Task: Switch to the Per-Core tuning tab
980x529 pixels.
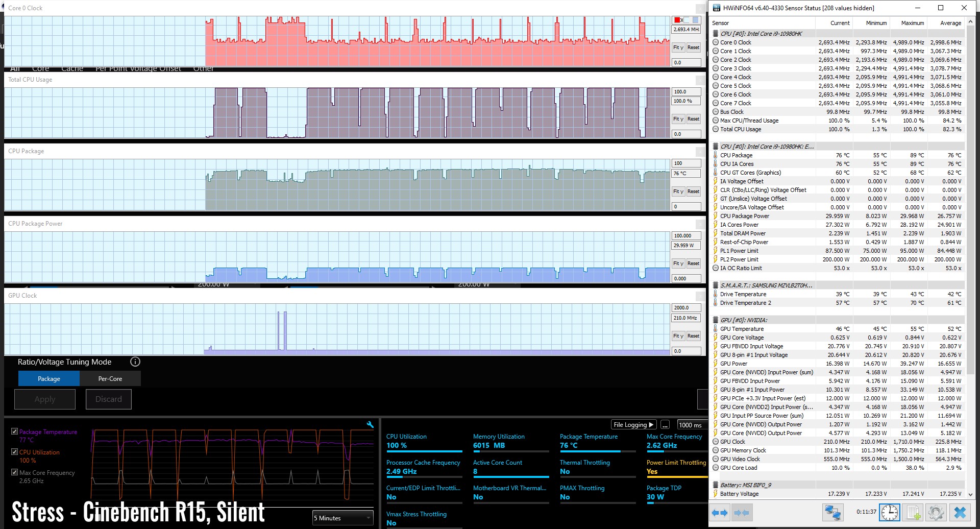Action: 110,379
